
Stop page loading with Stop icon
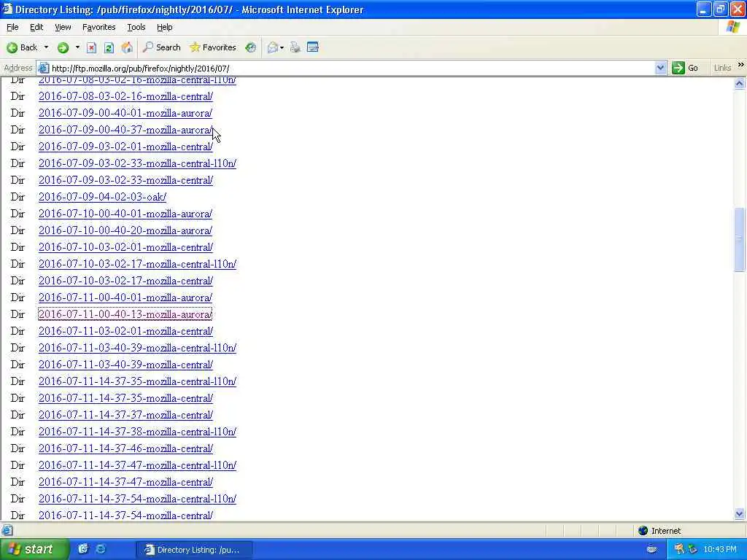point(91,47)
